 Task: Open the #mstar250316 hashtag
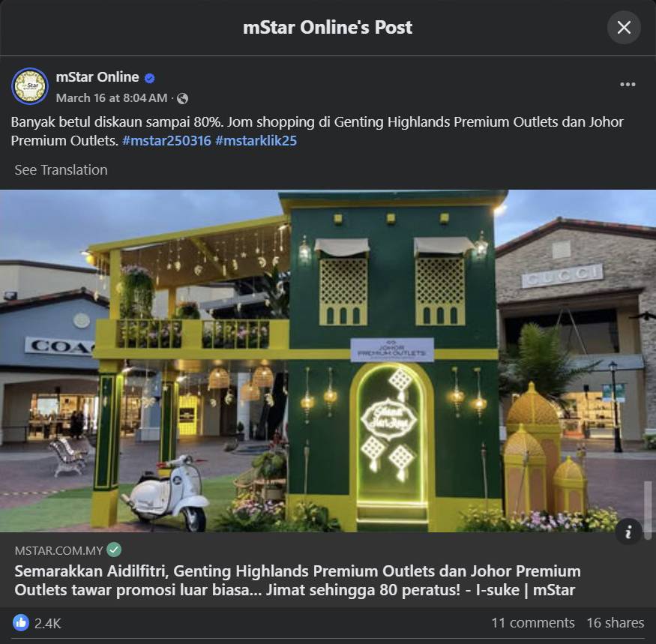[166, 141]
